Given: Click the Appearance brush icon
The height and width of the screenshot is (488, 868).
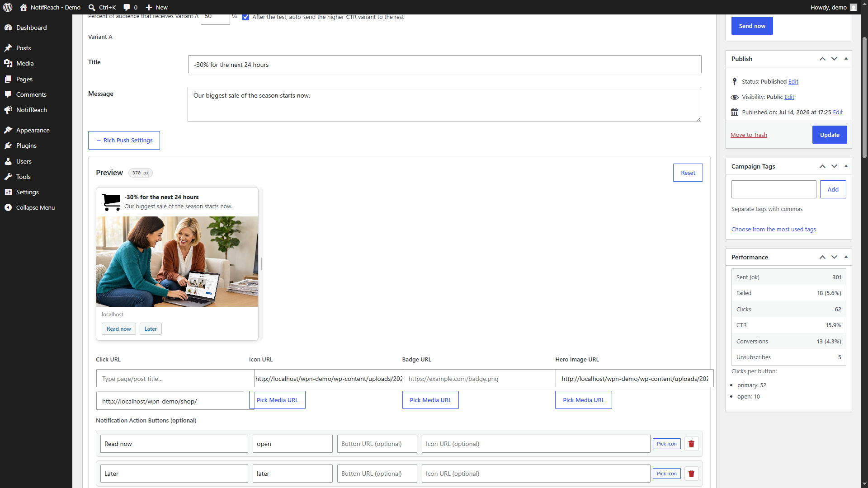Looking at the screenshot, I should pyautogui.click(x=8, y=130).
